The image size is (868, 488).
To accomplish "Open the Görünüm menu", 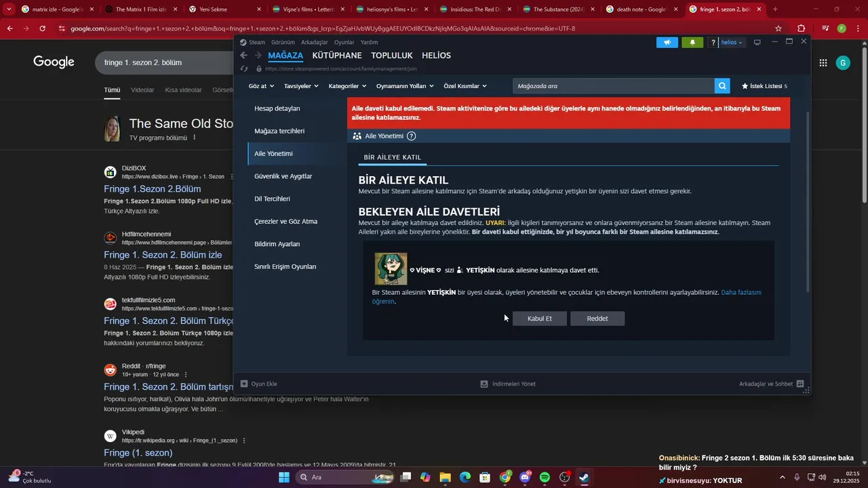I will pyautogui.click(x=283, y=42).
